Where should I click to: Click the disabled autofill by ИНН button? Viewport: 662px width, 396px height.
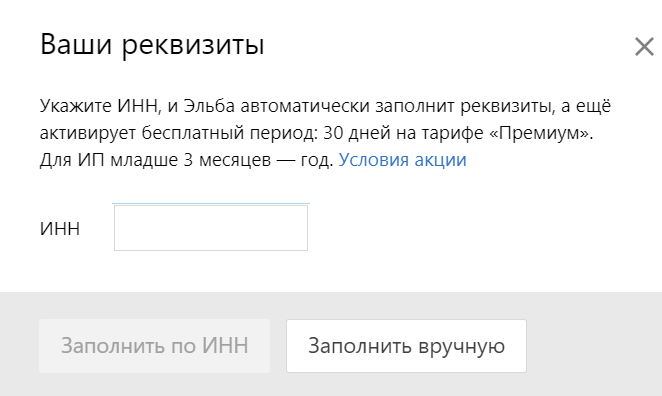point(155,346)
